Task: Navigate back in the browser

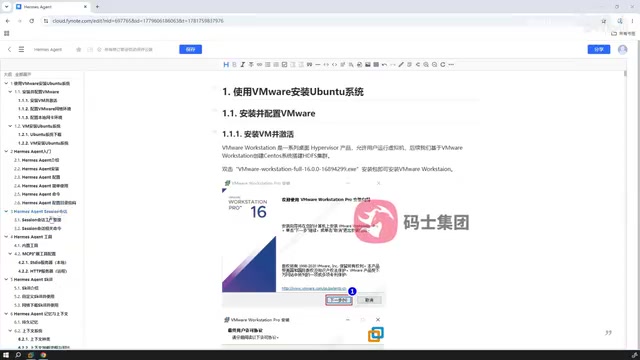Action: pyautogui.click(x=8, y=21)
